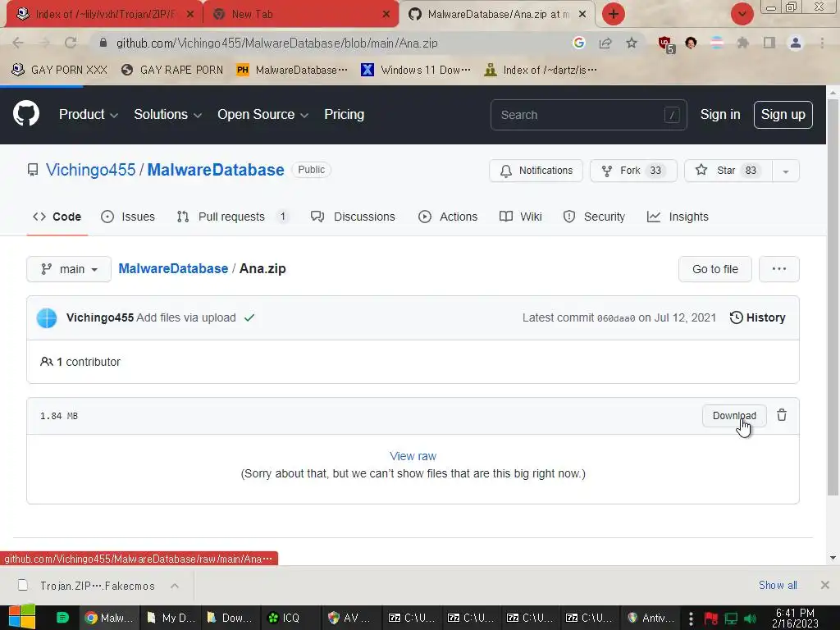Open the Pull requests tab
This screenshot has height=630, width=840.
(233, 217)
